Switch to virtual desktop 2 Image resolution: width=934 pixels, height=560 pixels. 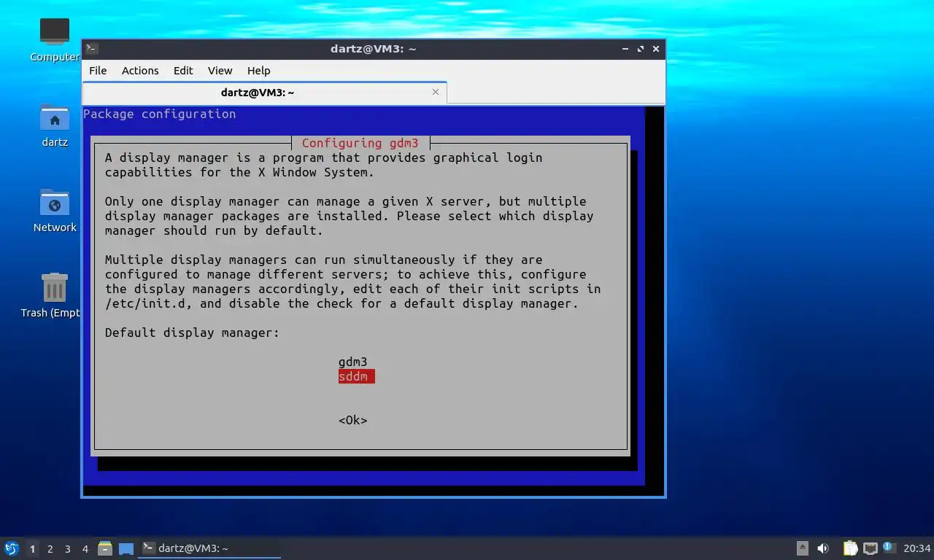tap(50, 548)
